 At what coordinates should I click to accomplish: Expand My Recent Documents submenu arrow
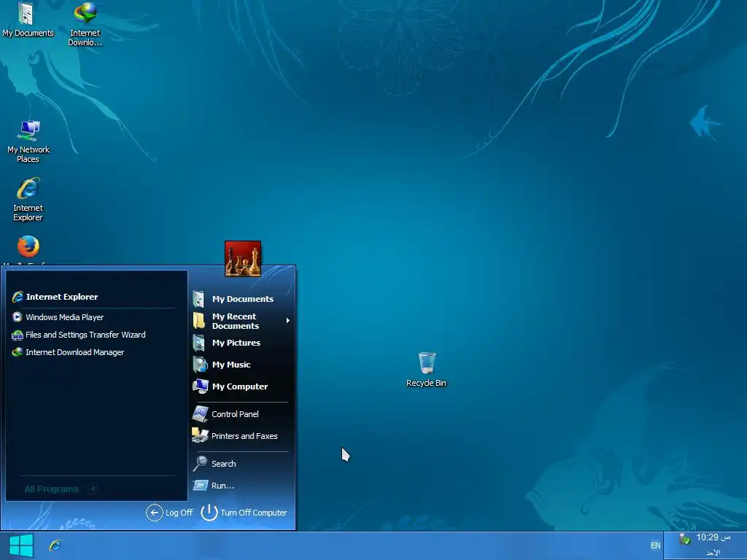tap(287, 321)
